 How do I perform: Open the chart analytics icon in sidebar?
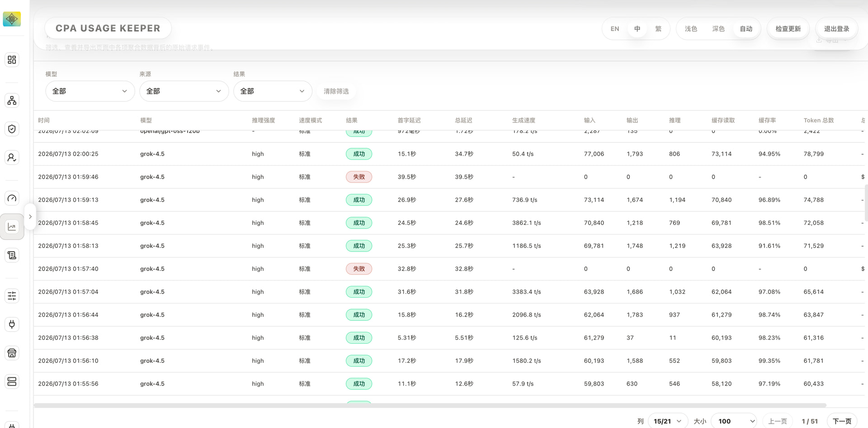click(12, 227)
